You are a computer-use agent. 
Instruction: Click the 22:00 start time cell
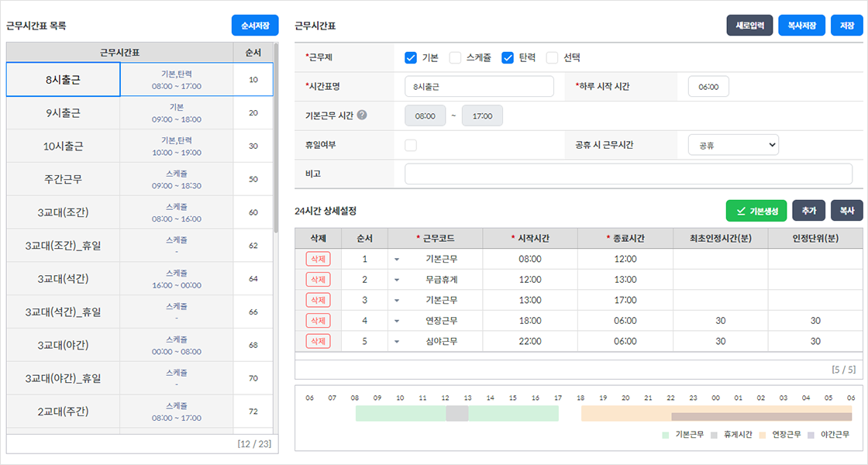(530, 342)
